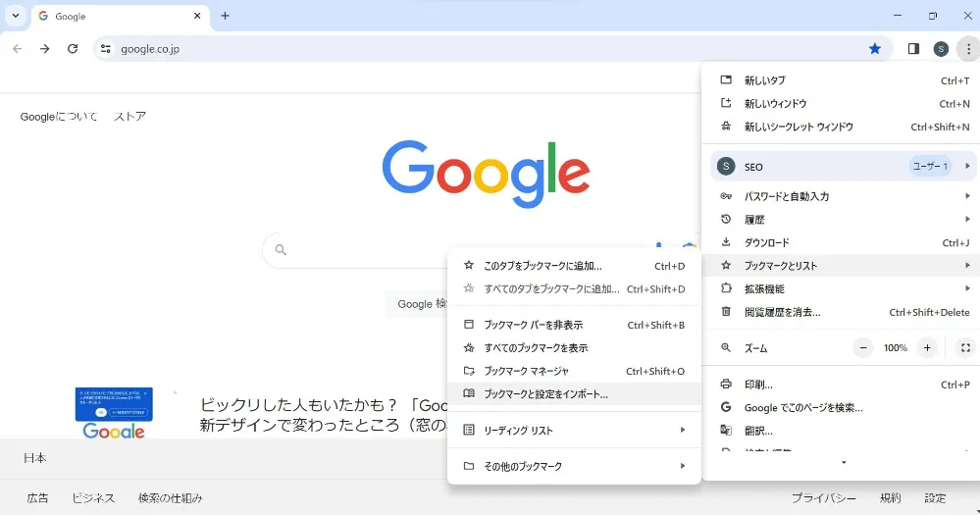Screen dimensions: 980x515
Task: Click the menu scroll-down arrow
Action: [x=843, y=462]
